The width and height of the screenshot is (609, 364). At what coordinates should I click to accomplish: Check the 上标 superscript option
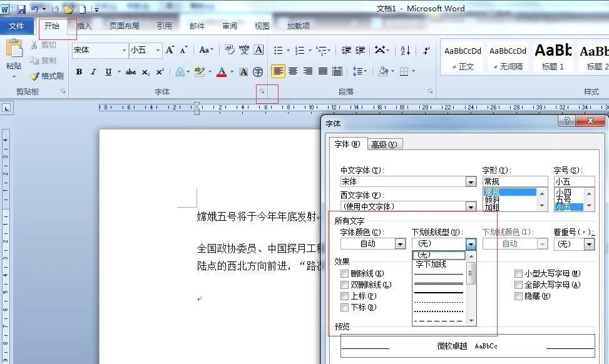coord(344,296)
